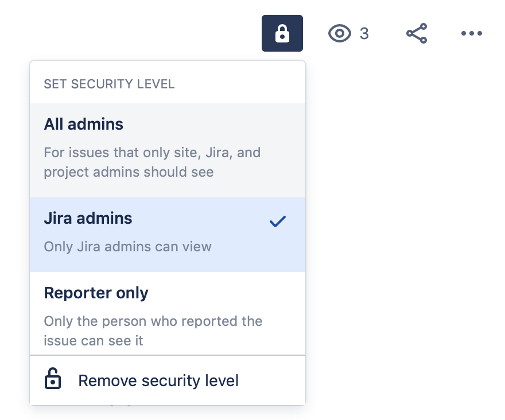
Task: Click the 'project admins should see' text line
Action: (129, 172)
